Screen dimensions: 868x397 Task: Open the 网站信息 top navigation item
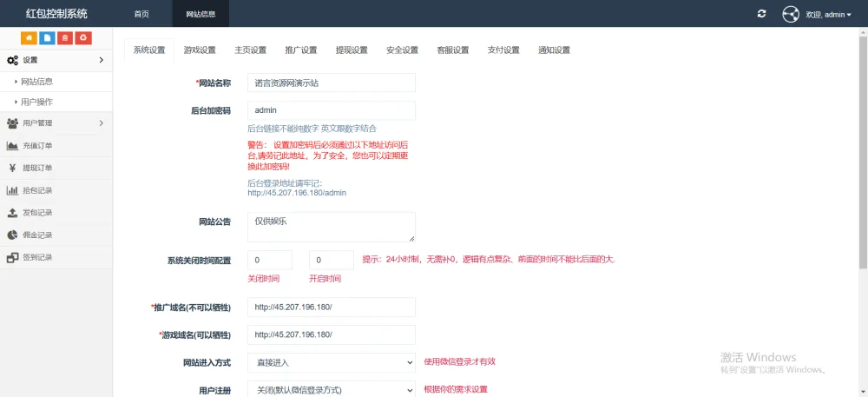click(x=201, y=14)
